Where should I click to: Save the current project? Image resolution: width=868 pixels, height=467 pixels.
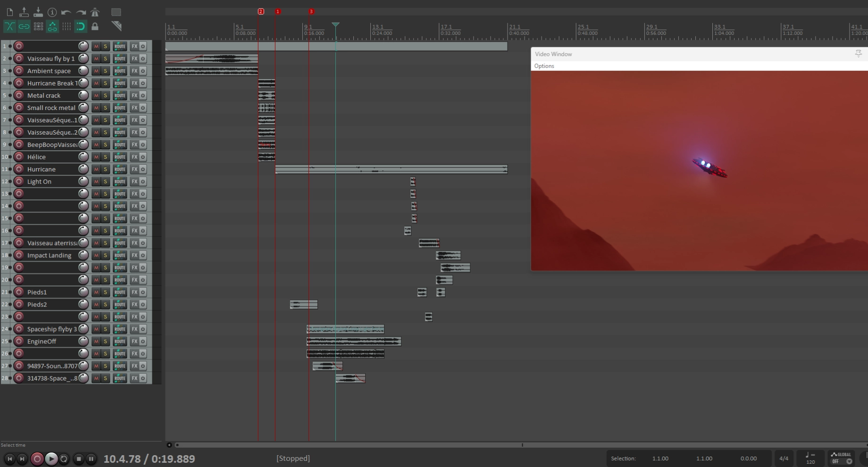click(38, 12)
